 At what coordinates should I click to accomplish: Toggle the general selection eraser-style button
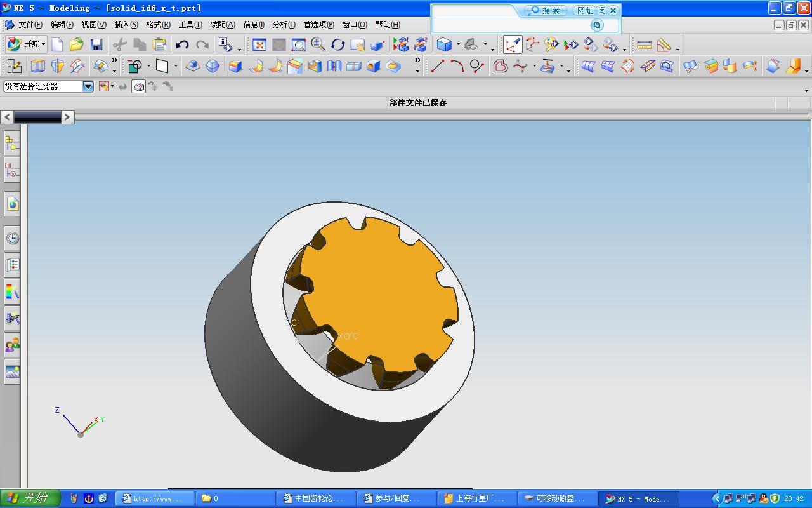click(x=138, y=86)
